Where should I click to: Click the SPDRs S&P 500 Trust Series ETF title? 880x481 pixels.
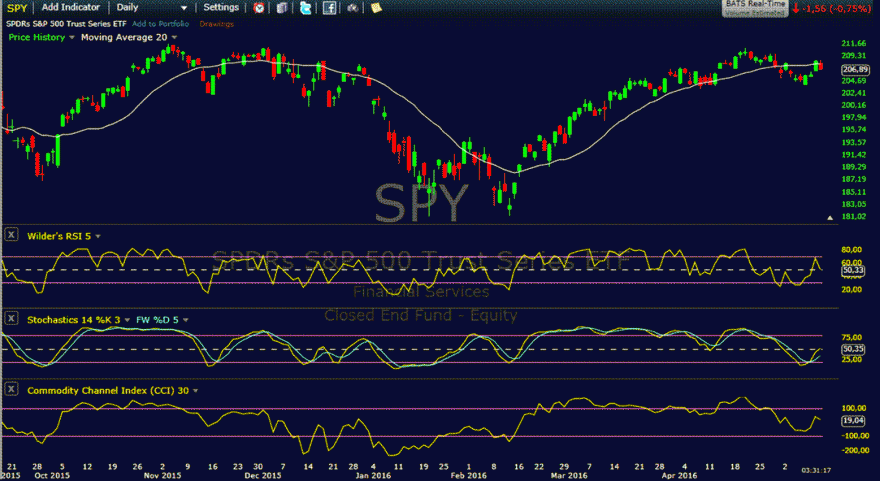(x=66, y=24)
